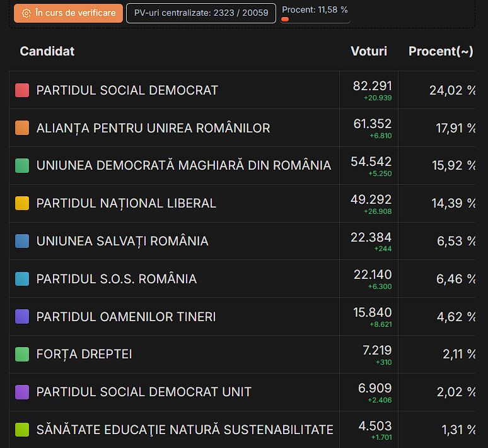Click the +8.621 vote increase
This screenshot has width=488, height=448.
(x=380, y=324)
